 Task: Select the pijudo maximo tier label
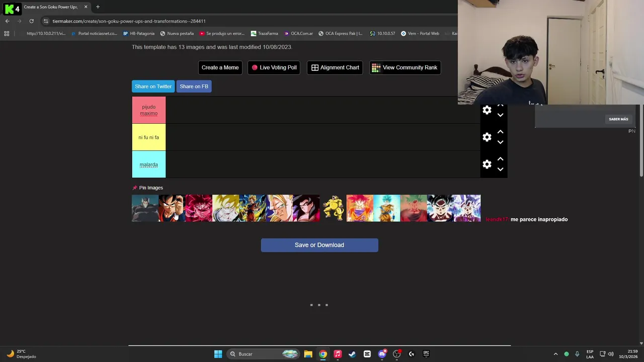pyautogui.click(x=149, y=110)
